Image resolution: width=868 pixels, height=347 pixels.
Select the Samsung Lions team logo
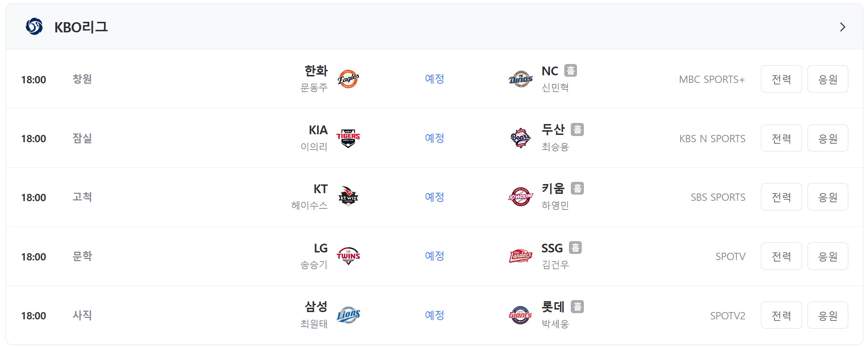(348, 315)
